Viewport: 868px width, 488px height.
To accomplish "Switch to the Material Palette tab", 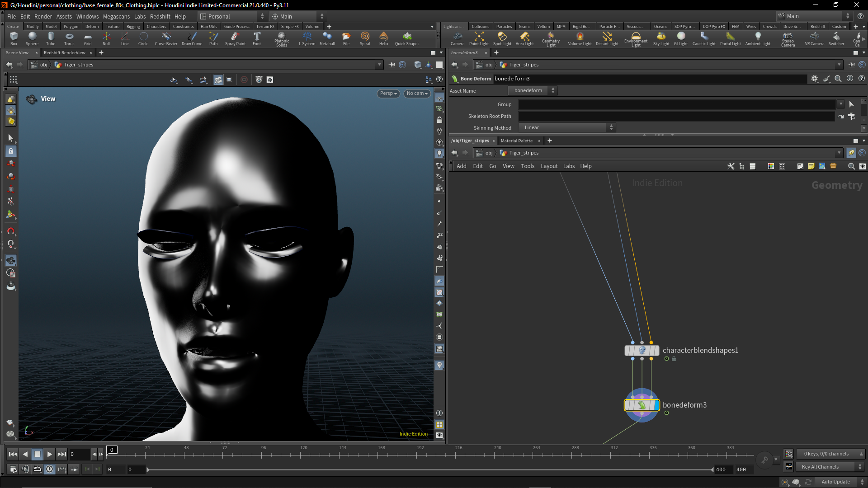I will 516,141.
